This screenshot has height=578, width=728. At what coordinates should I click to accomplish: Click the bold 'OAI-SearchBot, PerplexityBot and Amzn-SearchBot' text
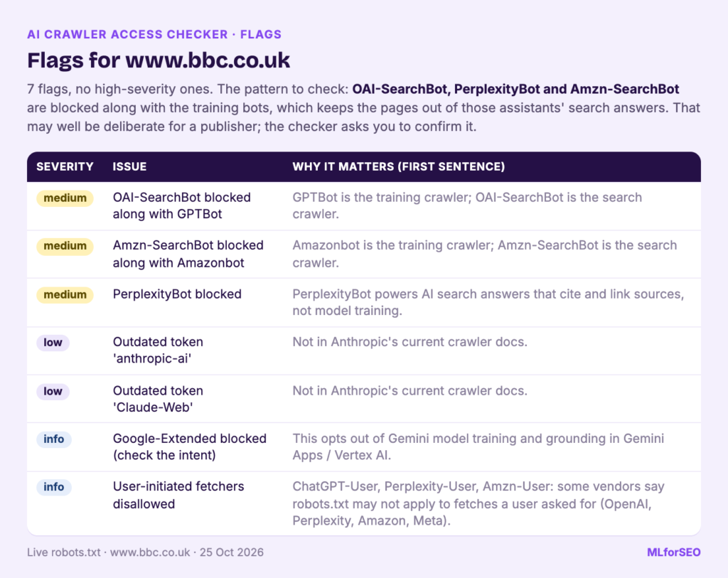tap(515, 89)
